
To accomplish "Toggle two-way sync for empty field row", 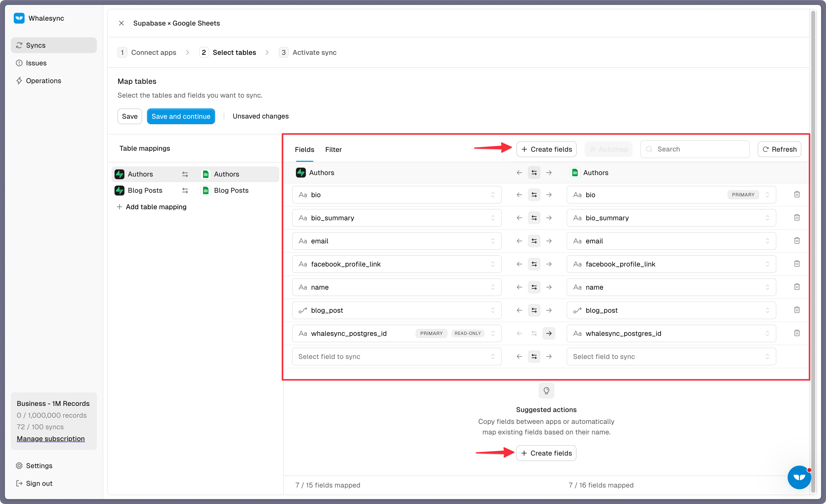I will click(x=534, y=357).
